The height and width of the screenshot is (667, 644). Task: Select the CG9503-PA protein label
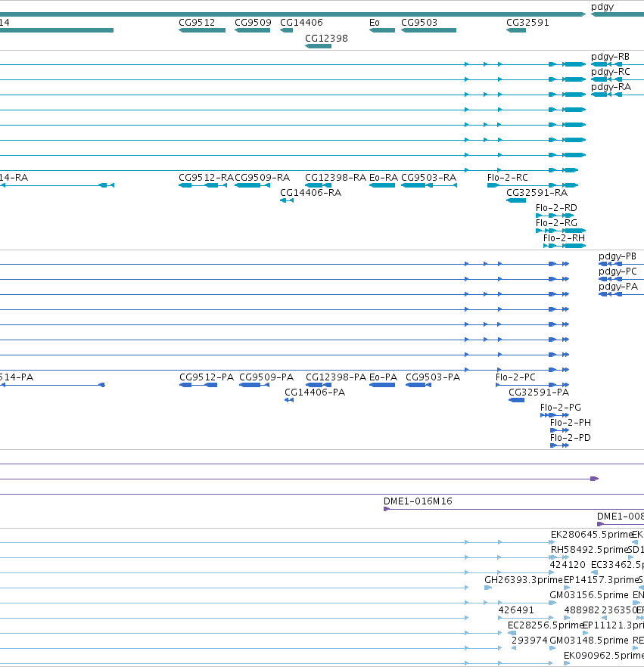pos(433,377)
